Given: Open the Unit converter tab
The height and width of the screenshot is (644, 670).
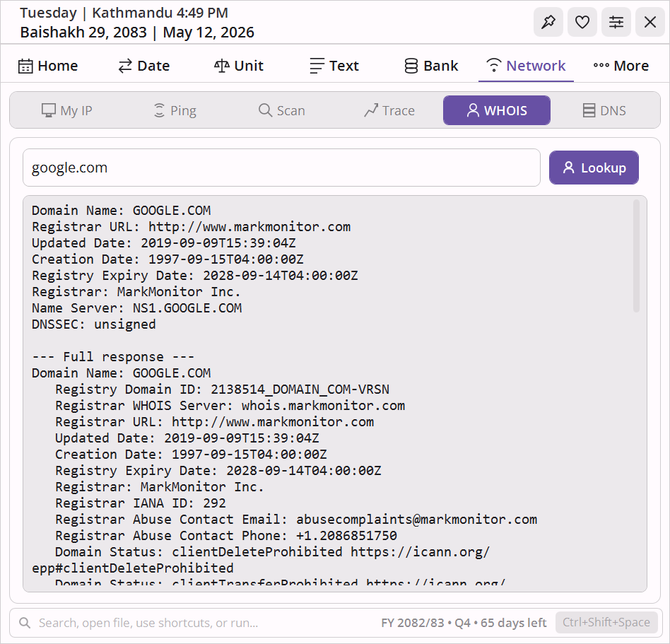Looking at the screenshot, I should [x=239, y=66].
